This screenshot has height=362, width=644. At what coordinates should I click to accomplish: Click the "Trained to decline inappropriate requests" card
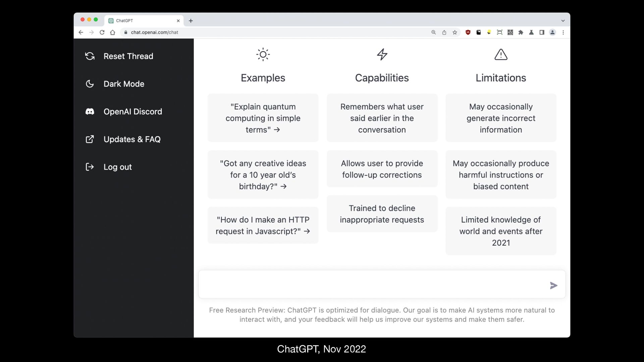(x=382, y=214)
